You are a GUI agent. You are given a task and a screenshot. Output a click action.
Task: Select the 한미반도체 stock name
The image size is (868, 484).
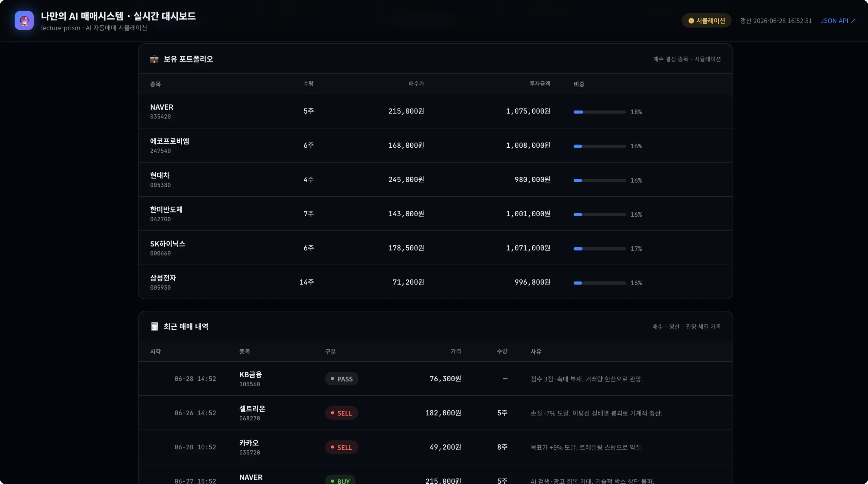click(166, 209)
